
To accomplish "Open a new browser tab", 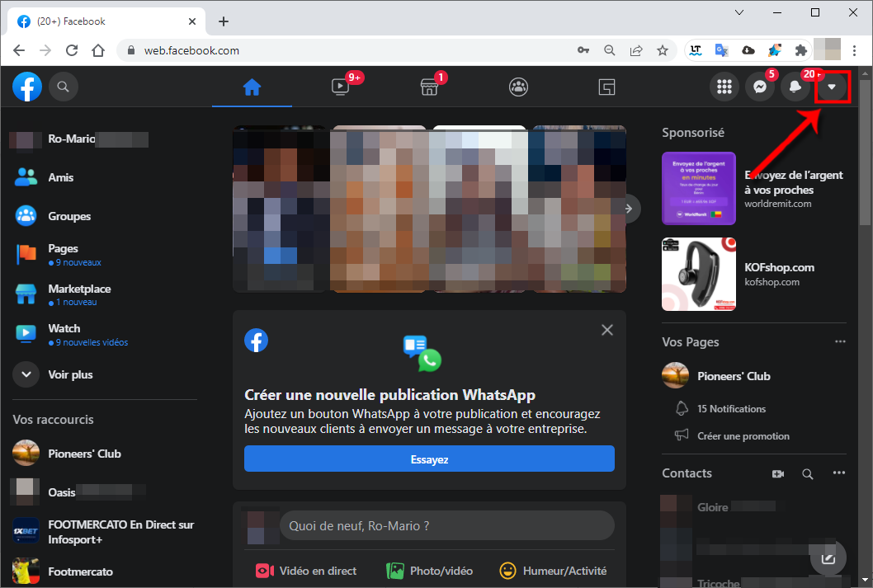I will click(224, 21).
